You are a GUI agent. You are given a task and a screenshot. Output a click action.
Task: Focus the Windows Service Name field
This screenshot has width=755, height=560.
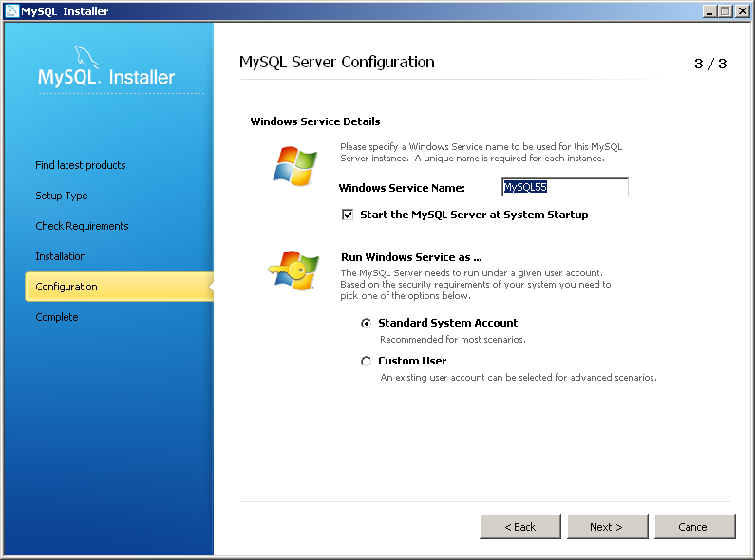pyautogui.click(x=565, y=187)
